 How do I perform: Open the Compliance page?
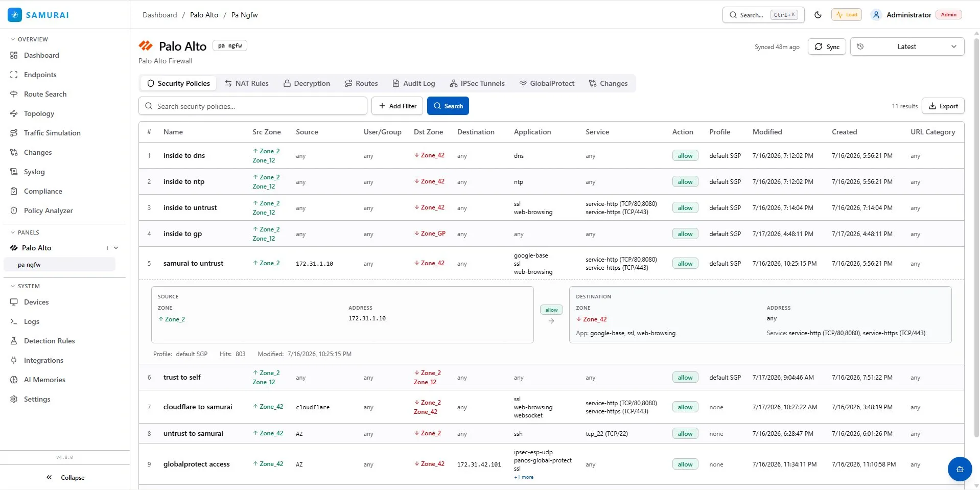(43, 191)
